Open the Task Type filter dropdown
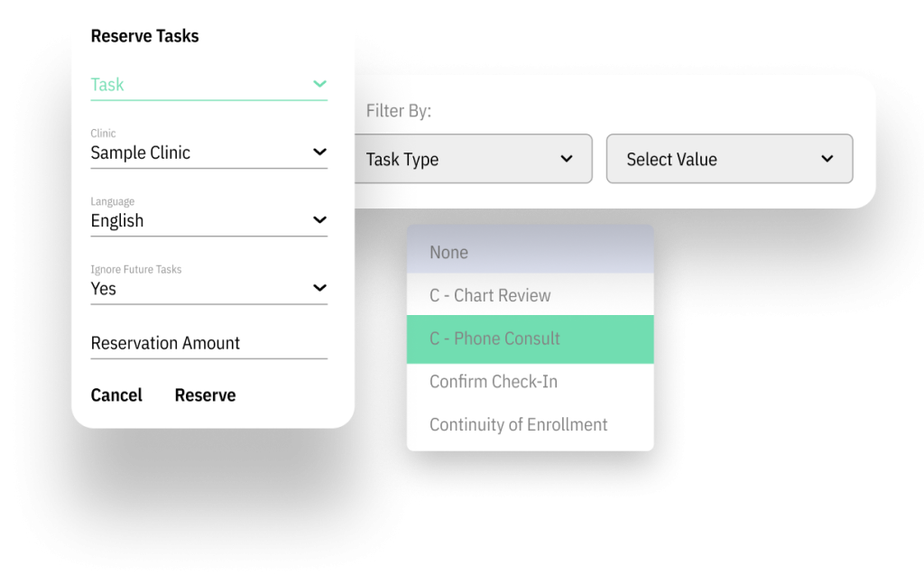924x584 pixels. [469, 159]
